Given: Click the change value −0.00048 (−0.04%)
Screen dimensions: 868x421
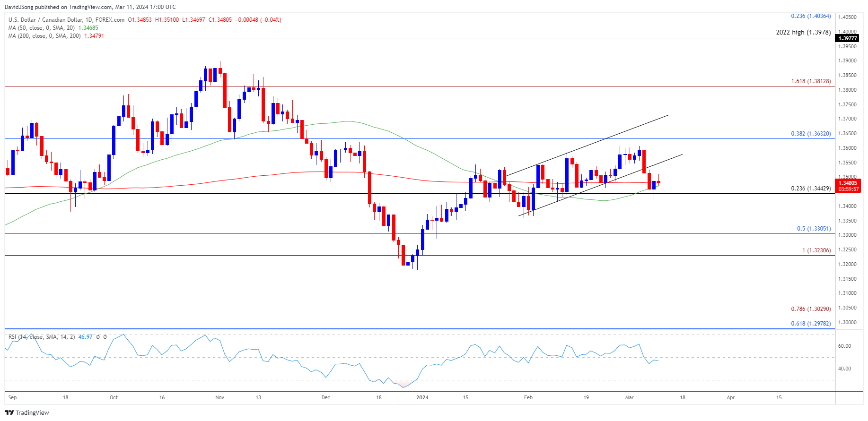Looking at the screenshot, I should pyautogui.click(x=258, y=20).
